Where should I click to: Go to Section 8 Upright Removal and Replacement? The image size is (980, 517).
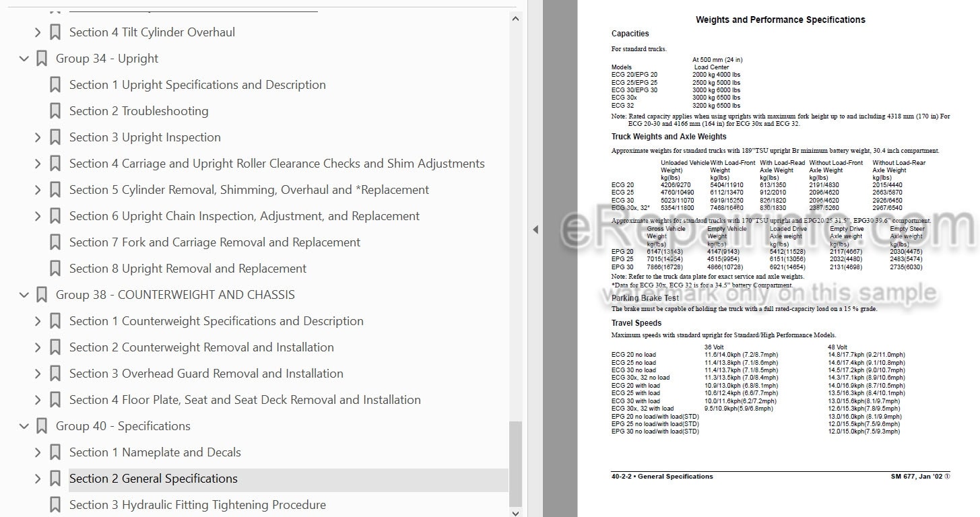pyautogui.click(x=188, y=269)
